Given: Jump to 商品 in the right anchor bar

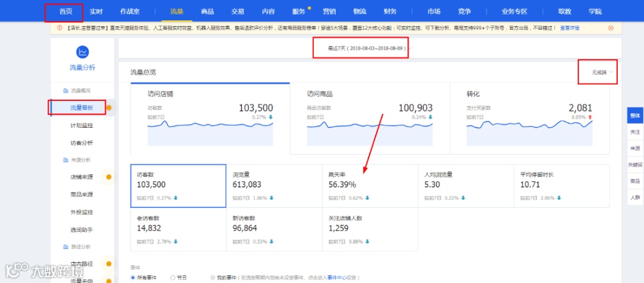Looking at the screenshot, I should tap(635, 181).
